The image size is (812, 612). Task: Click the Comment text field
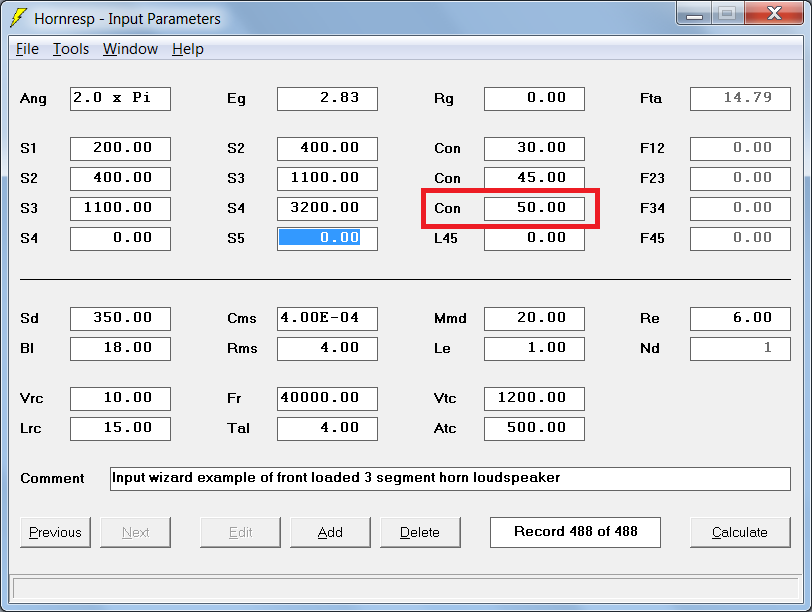click(450, 479)
